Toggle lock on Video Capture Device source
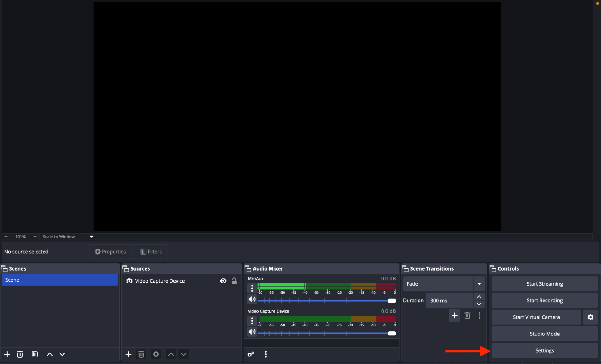The width and height of the screenshot is (601, 364). tap(234, 281)
